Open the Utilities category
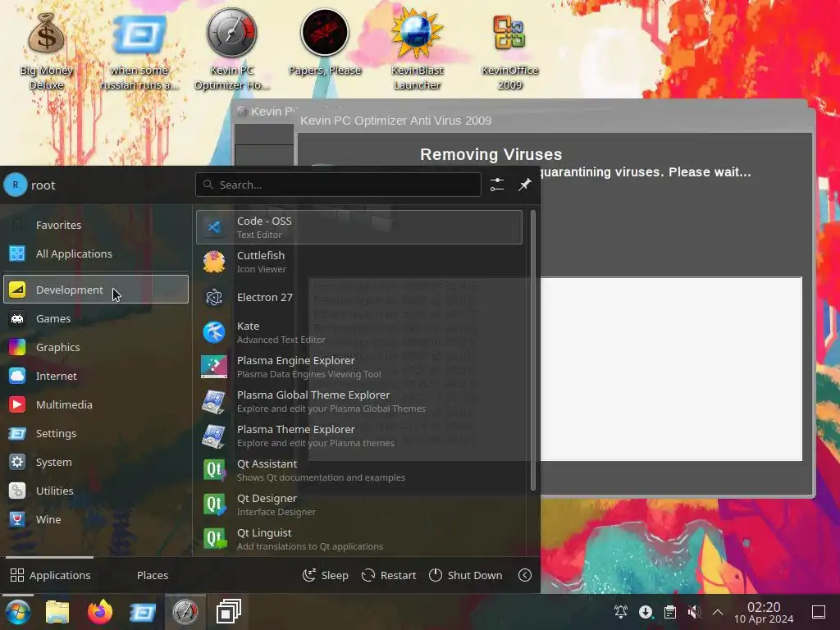Viewport: 840px width, 630px height. pyautogui.click(x=96, y=491)
